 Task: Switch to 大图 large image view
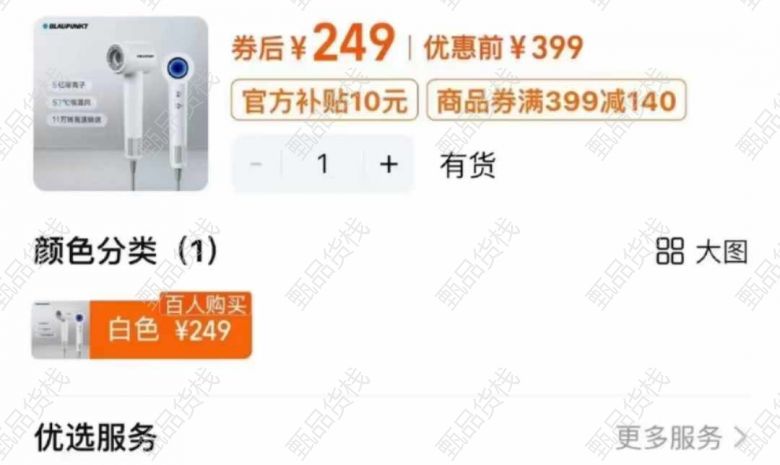[x=721, y=252]
